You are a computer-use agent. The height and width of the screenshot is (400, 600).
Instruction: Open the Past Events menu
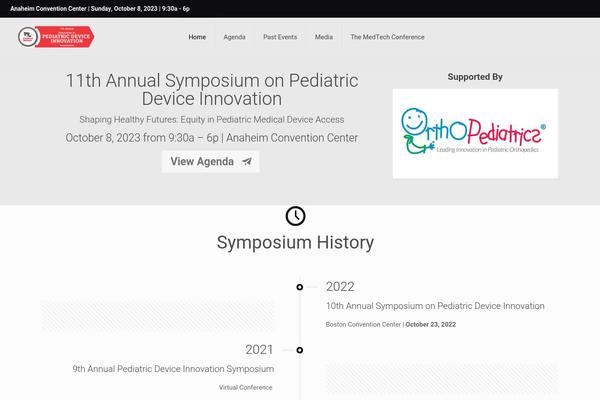280,37
